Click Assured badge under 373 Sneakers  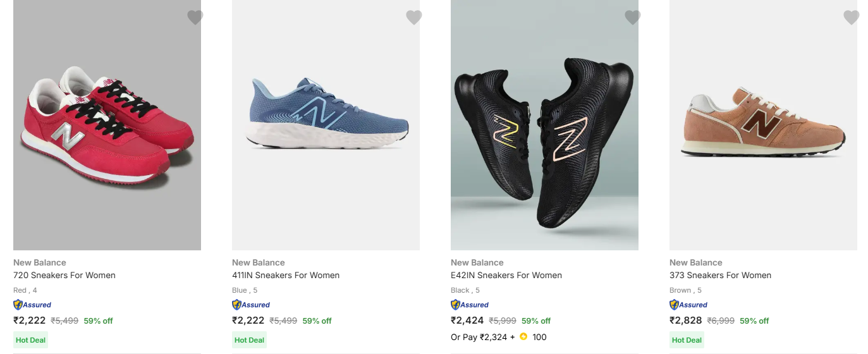[688, 305]
